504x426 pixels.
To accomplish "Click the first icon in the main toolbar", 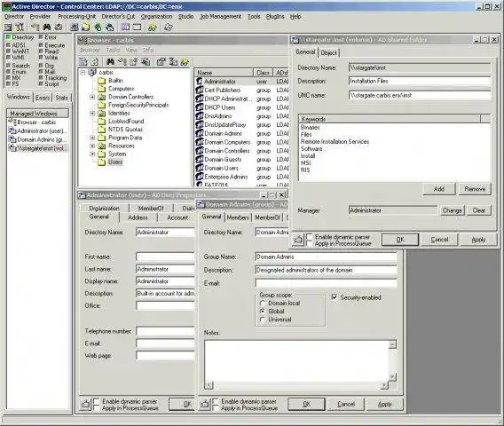I will tap(8, 28).
